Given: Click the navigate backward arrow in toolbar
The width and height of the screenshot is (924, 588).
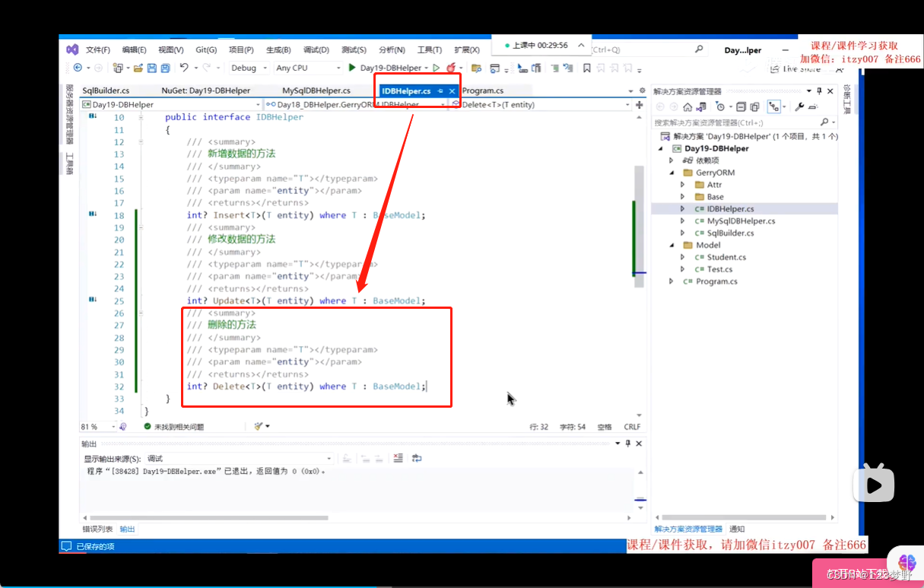Looking at the screenshot, I should pyautogui.click(x=78, y=68).
